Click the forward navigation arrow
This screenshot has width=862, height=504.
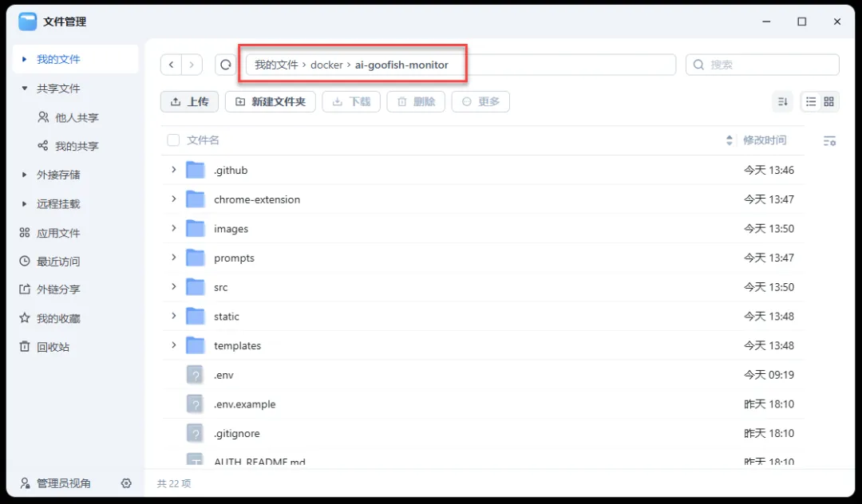click(x=192, y=65)
